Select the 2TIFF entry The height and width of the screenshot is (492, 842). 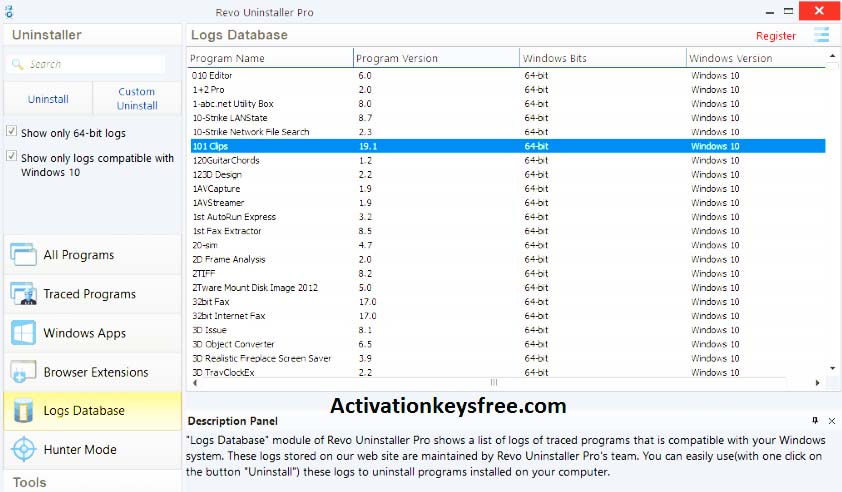pyautogui.click(x=508, y=273)
